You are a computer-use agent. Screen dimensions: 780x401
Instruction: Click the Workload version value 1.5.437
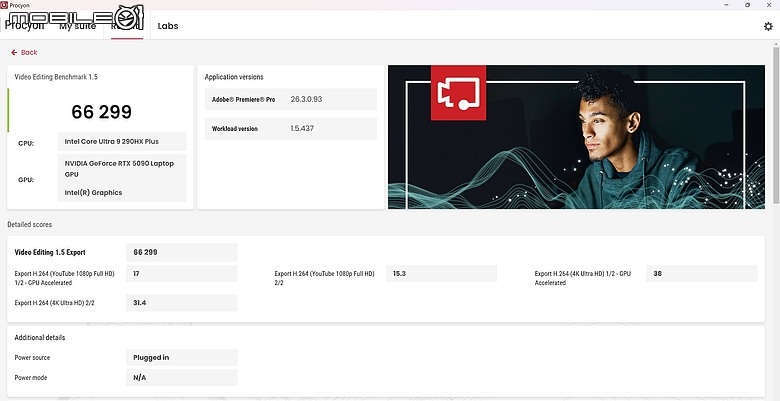(302, 128)
